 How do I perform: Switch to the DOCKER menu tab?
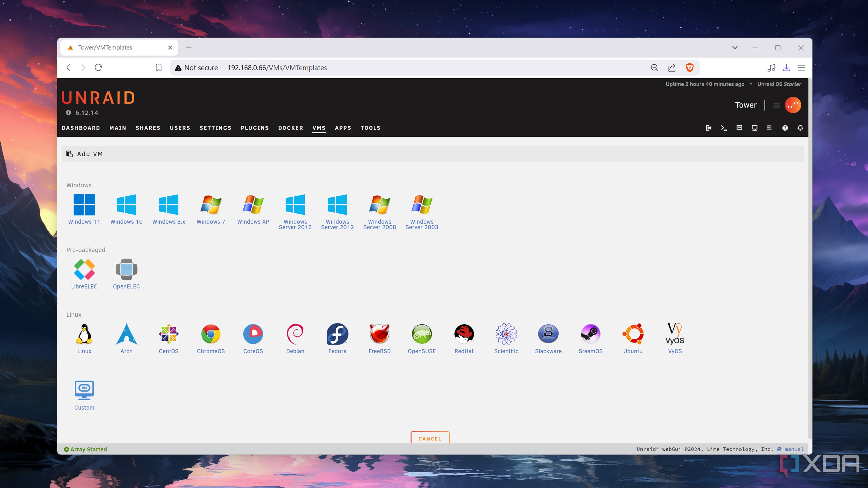pyautogui.click(x=290, y=128)
